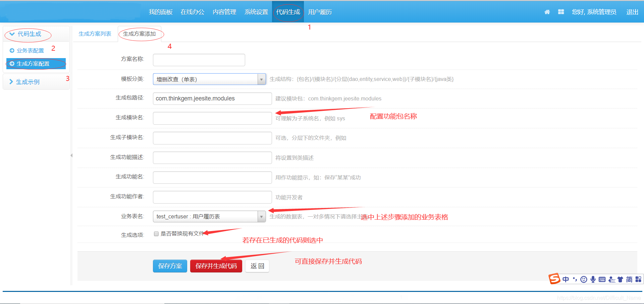
Task: Open 用户履历 in top navigation
Action: pos(320,12)
